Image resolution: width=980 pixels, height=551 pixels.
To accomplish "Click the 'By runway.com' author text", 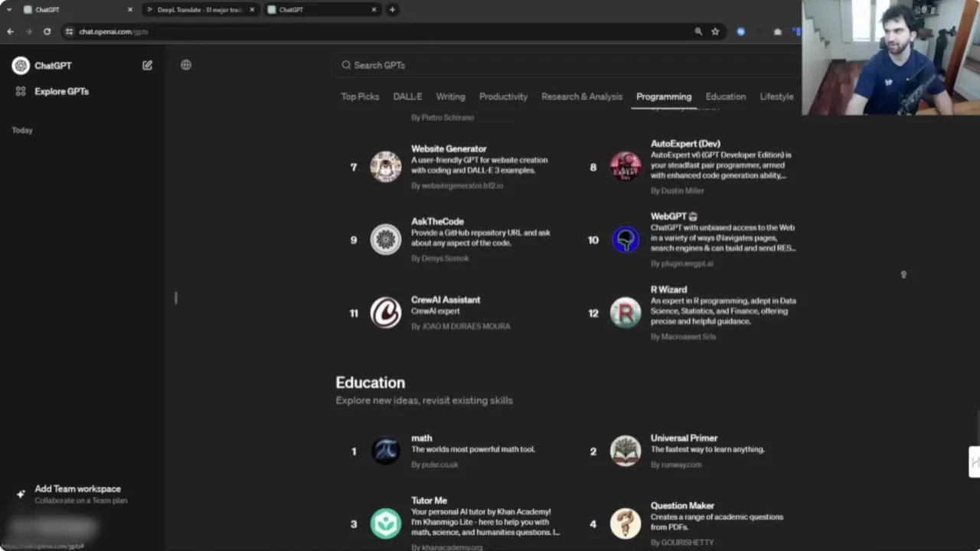I will (x=676, y=465).
